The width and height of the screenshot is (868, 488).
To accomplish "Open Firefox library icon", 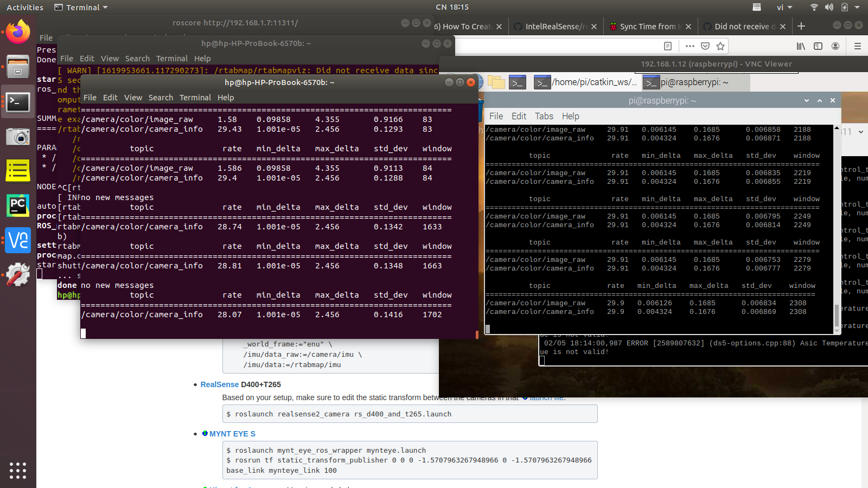I will [801, 46].
